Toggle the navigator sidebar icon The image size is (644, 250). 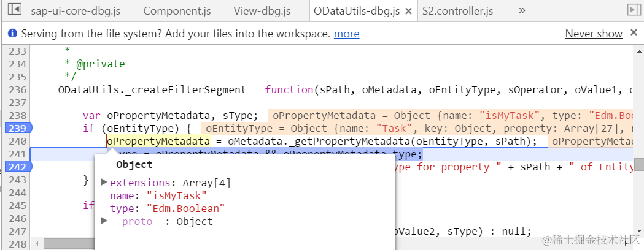click(14, 9)
